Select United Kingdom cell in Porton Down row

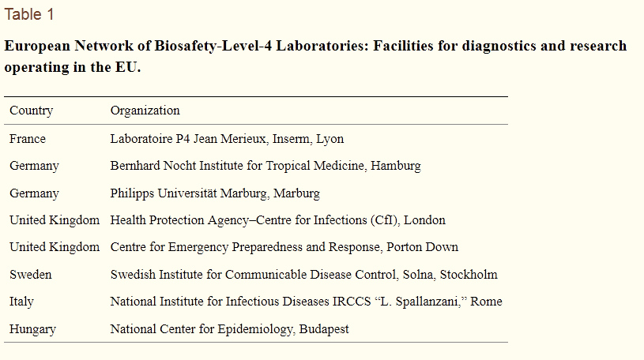55,247
